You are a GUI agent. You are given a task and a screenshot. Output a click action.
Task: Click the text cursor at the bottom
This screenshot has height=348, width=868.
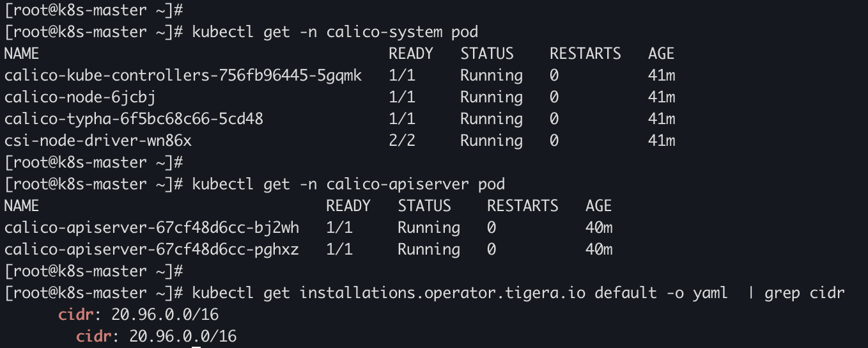click(x=197, y=346)
